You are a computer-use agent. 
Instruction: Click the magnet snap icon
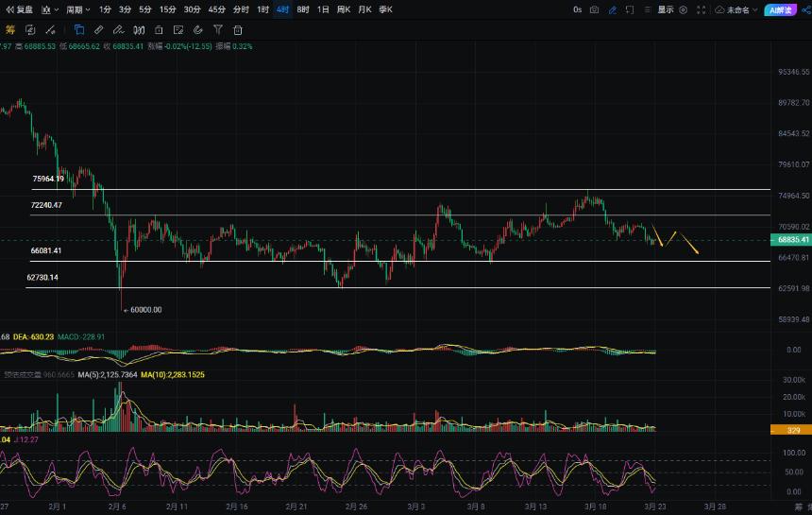tap(198, 30)
